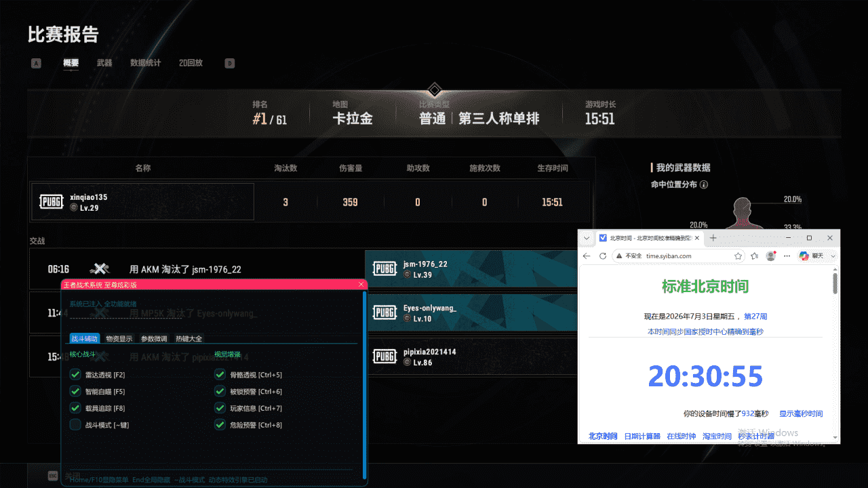The image size is (868, 488).
Task: Select the 概要 tab in match report
Action: point(71,63)
